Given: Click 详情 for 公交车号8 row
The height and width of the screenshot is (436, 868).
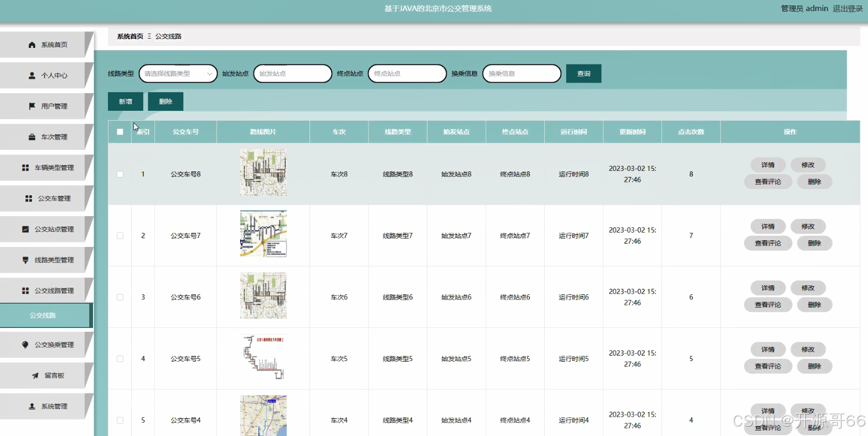Looking at the screenshot, I should pyautogui.click(x=768, y=165).
